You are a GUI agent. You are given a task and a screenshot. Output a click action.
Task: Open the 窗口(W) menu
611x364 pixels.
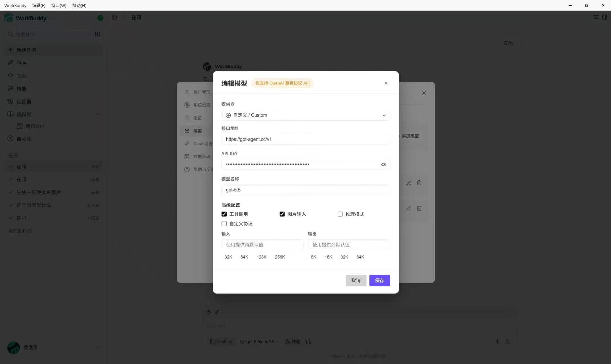click(59, 5)
